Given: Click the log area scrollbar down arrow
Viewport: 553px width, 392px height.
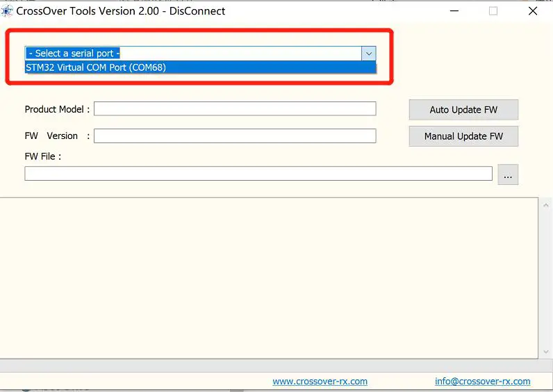Looking at the screenshot, I should 545,352.
